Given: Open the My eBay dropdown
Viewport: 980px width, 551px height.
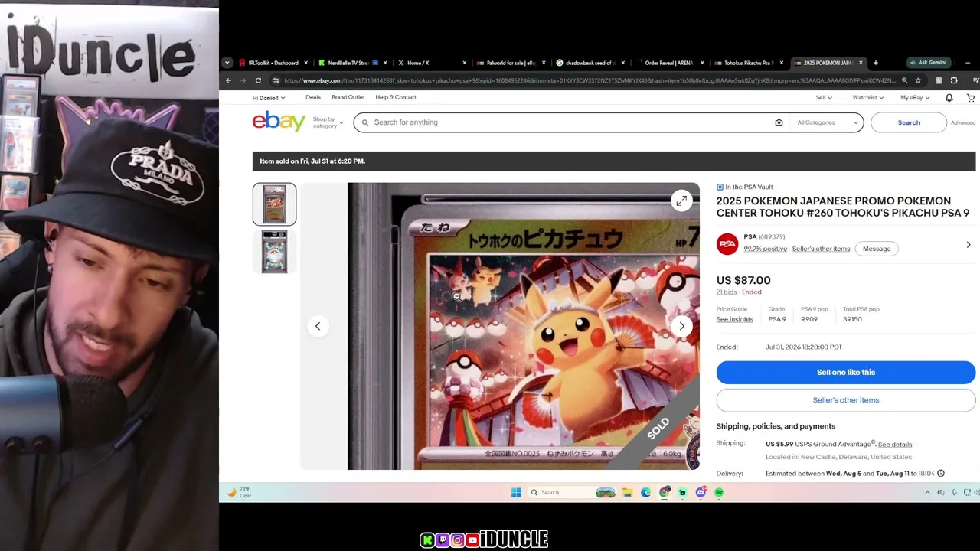Looking at the screenshot, I should coord(915,98).
